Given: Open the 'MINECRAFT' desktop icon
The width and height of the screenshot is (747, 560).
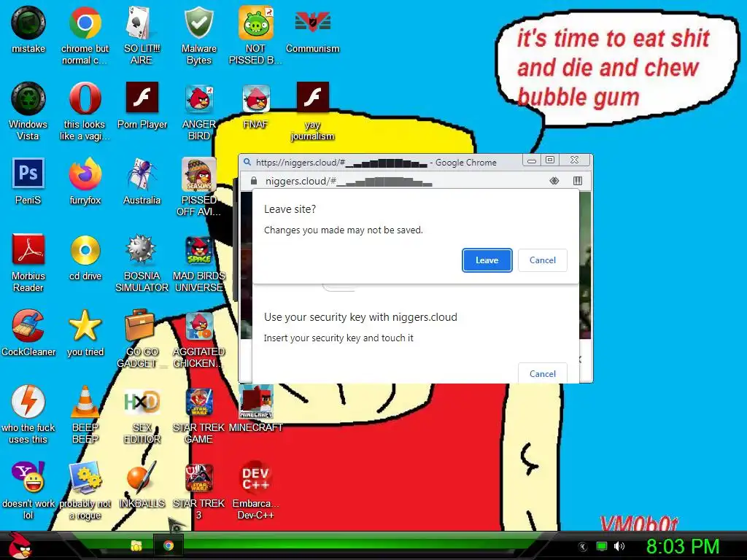Looking at the screenshot, I should [x=256, y=401].
